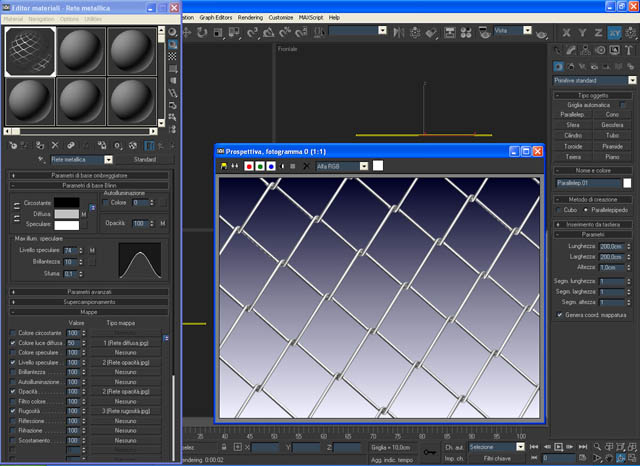Viewport: 640px width, 466px height.
Task: Click the material editor backlight icon
Action: tap(173, 46)
